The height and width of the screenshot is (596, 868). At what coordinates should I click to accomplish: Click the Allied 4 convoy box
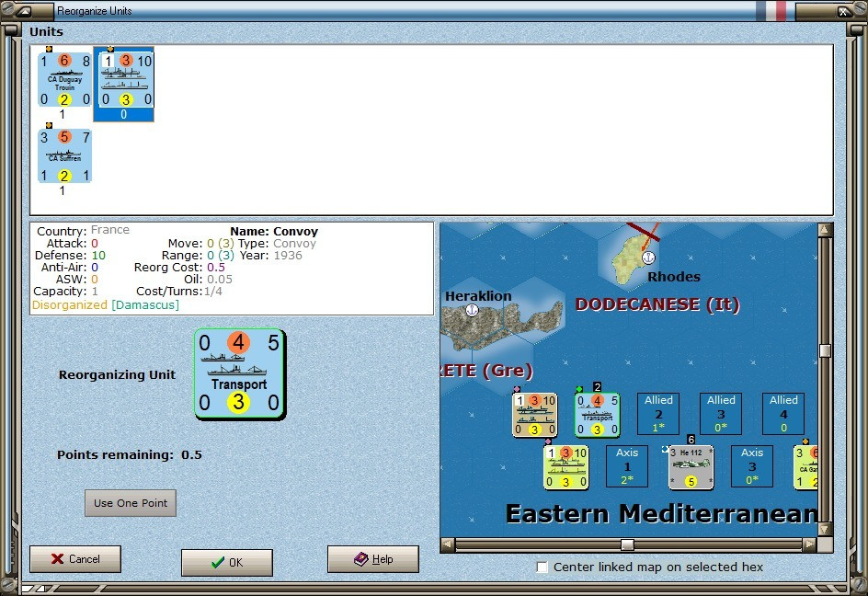point(783,414)
